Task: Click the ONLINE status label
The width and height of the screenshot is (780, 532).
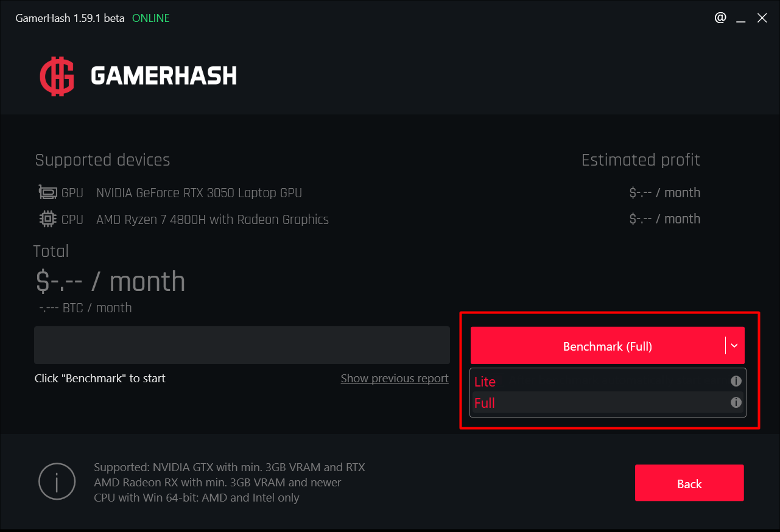Action: tap(151, 18)
